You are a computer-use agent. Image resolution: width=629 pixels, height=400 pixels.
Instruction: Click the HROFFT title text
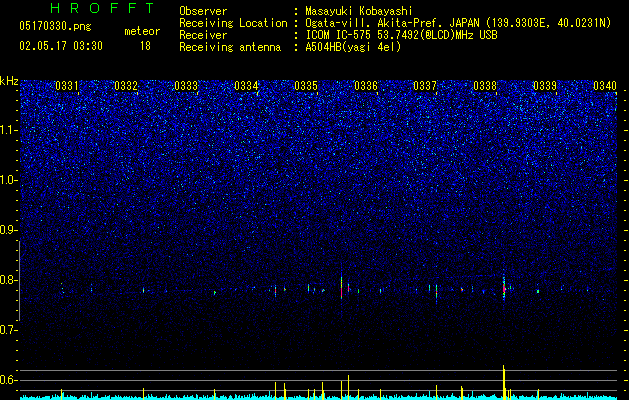103,8
